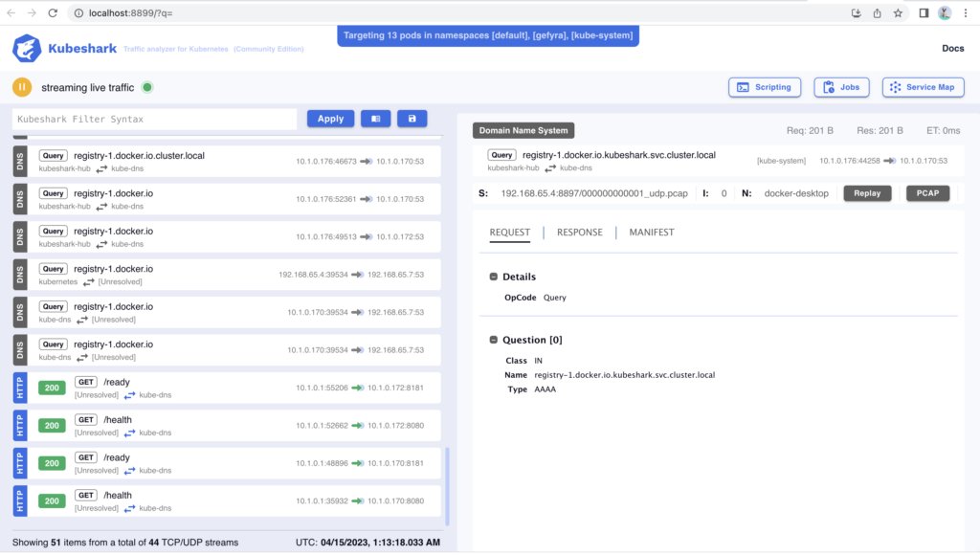Image resolution: width=980 pixels, height=555 pixels.
Task: Open the MANIFEST tab
Action: (651, 232)
